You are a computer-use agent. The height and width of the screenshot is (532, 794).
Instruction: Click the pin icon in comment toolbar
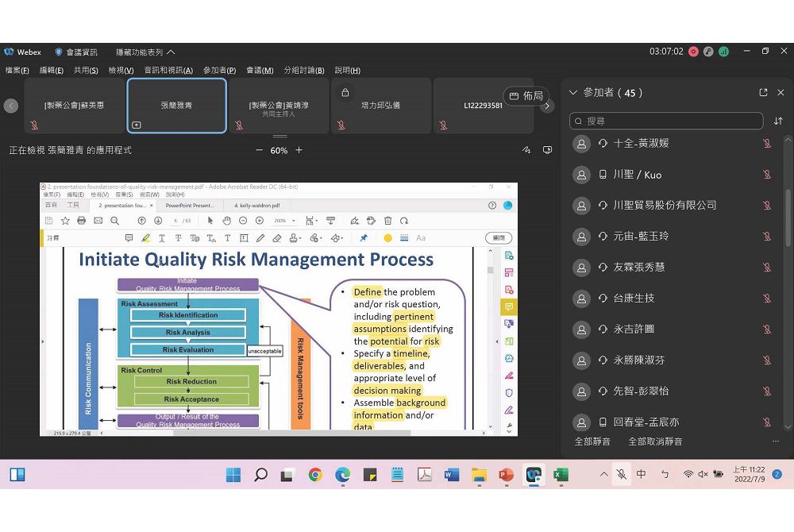pos(364,238)
